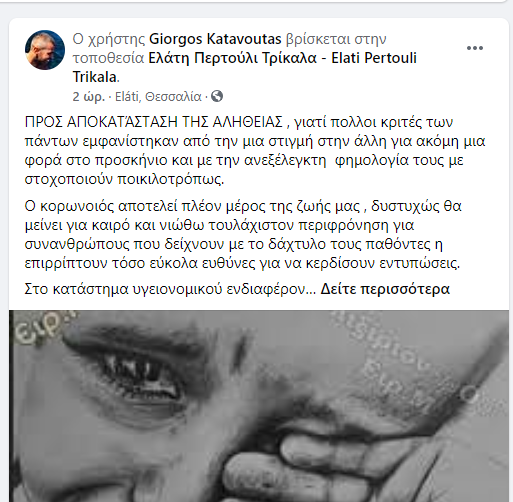Click 'επιρρίπτουν' starting the paragraph's last line
Screen dimensions: 513x502
pos(66,264)
